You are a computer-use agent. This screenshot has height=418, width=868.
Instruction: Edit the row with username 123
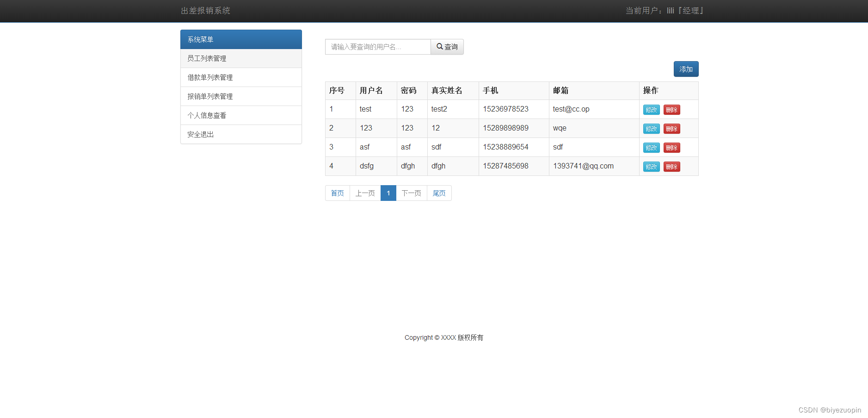point(651,129)
